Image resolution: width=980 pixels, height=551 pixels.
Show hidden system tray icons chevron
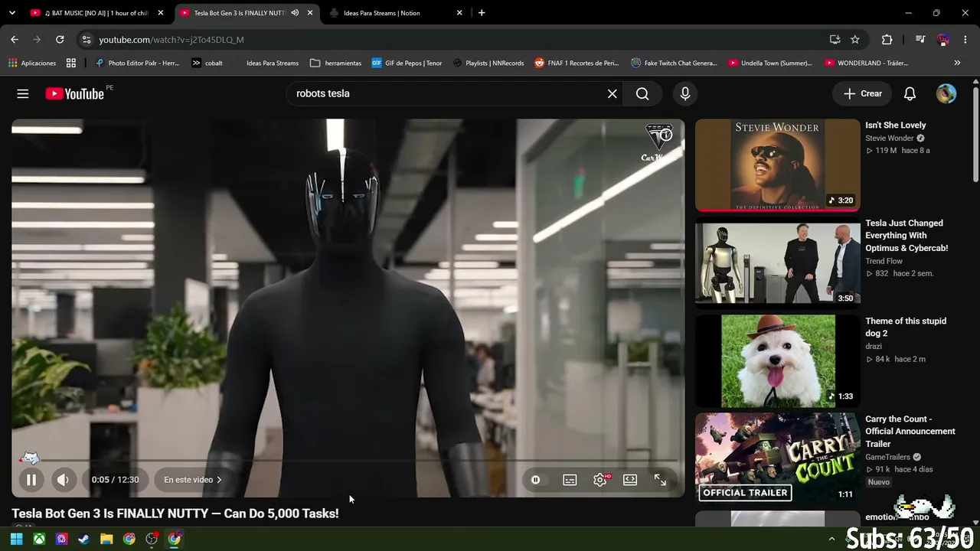(x=832, y=539)
